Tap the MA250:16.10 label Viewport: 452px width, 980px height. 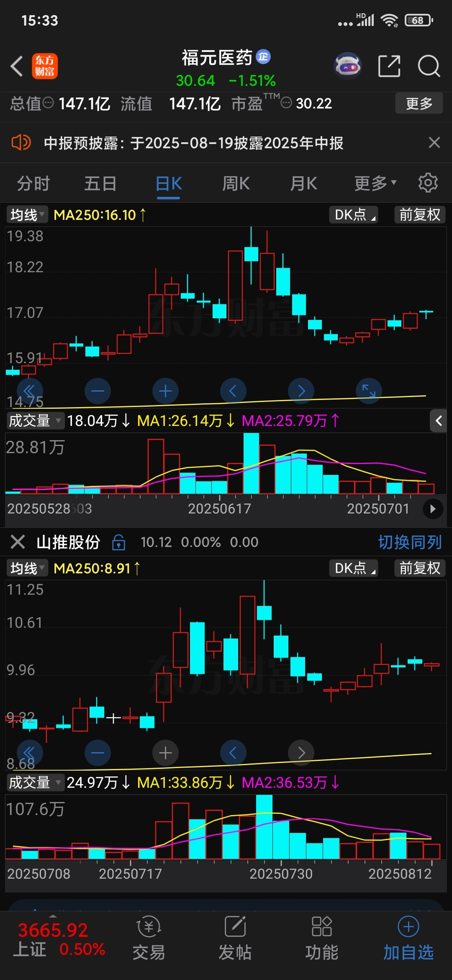click(x=100, y=215)
